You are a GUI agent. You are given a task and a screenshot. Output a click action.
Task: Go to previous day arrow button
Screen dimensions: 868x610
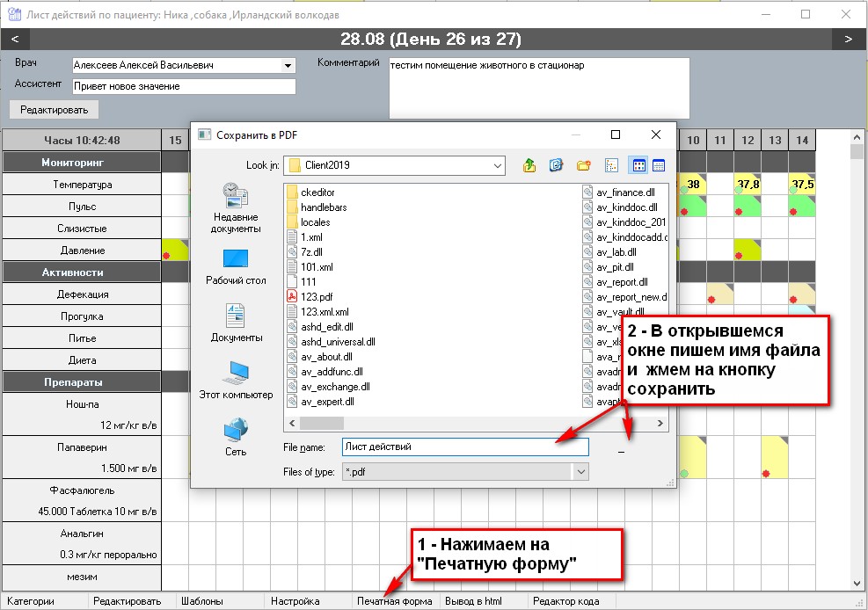(x=15, y=40)
